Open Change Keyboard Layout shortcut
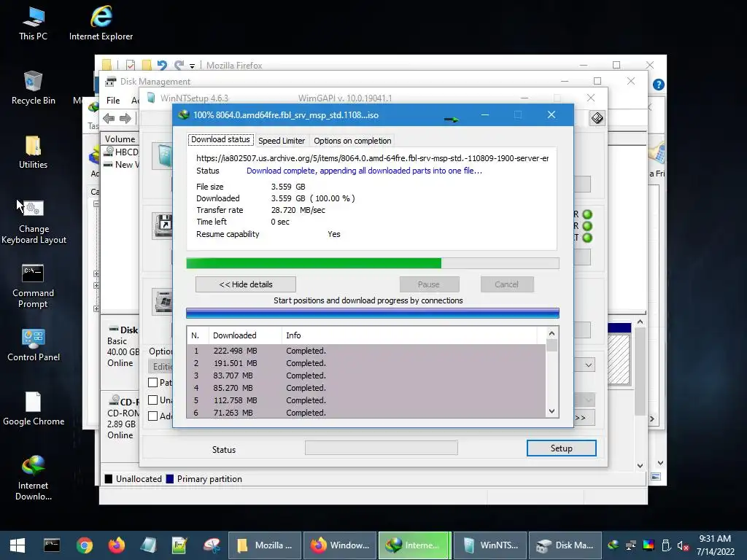Viewport: 747px width, 560px height. tap(34, 222)
